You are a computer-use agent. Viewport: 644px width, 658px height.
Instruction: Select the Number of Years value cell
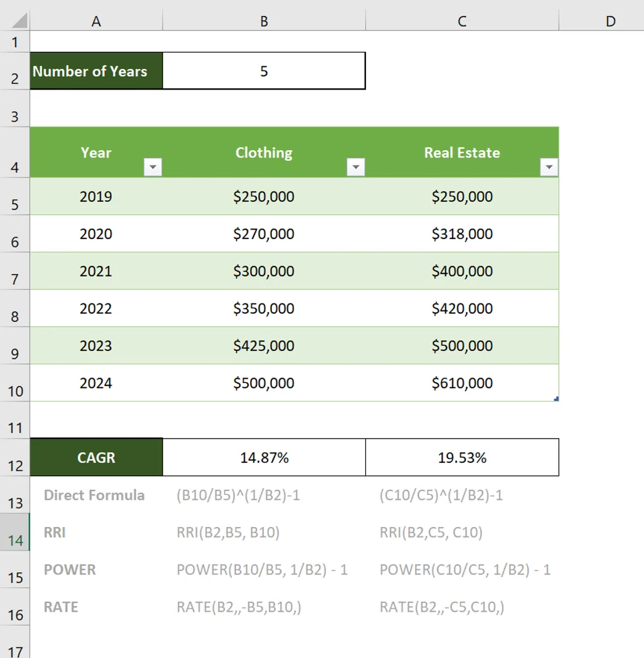pyautogui.click(x=264, y=70)
